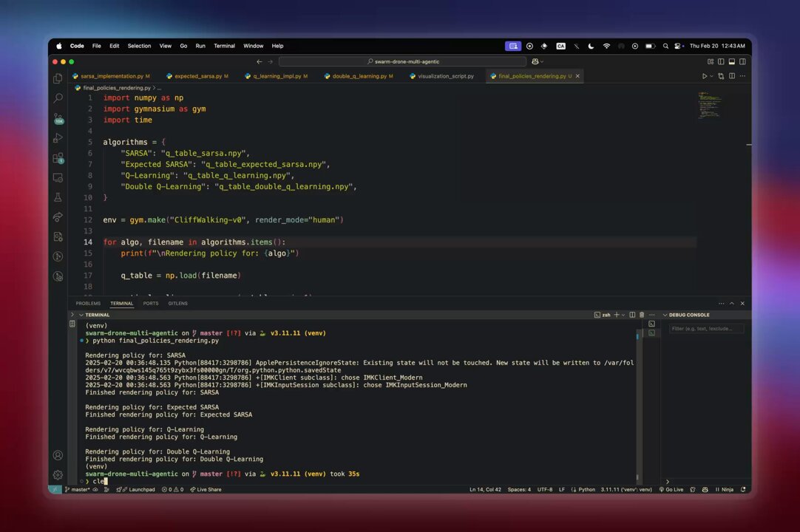This screenshot has width=800, height=532.
Task: Collapse the DEBUG CONSOLE section chevron
Action: coord(665,315)
